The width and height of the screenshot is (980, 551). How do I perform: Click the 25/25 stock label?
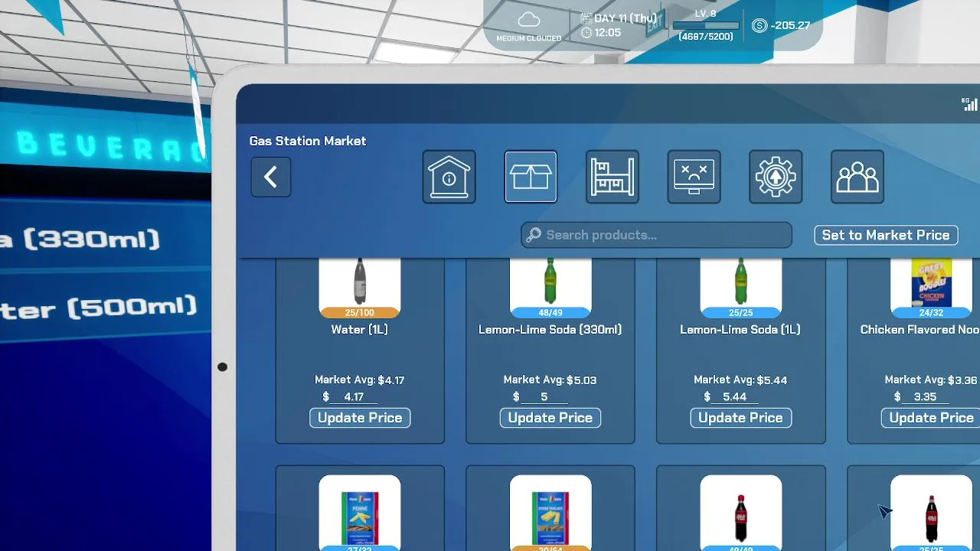(x=741, y=312)
